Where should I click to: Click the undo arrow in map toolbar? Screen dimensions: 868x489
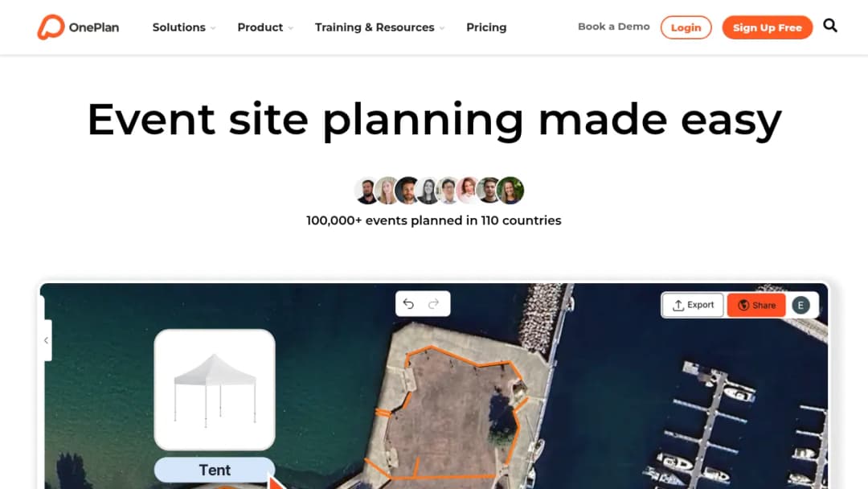(408, 303)
